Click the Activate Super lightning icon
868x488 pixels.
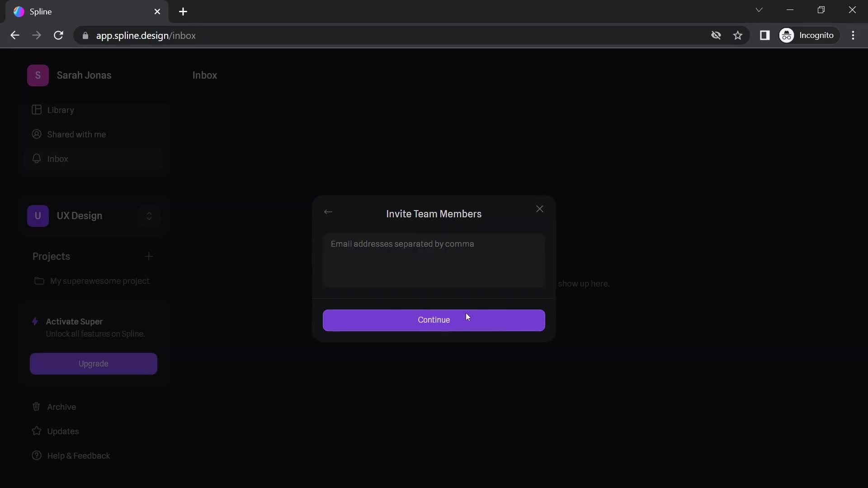click(x=34, y=321)
